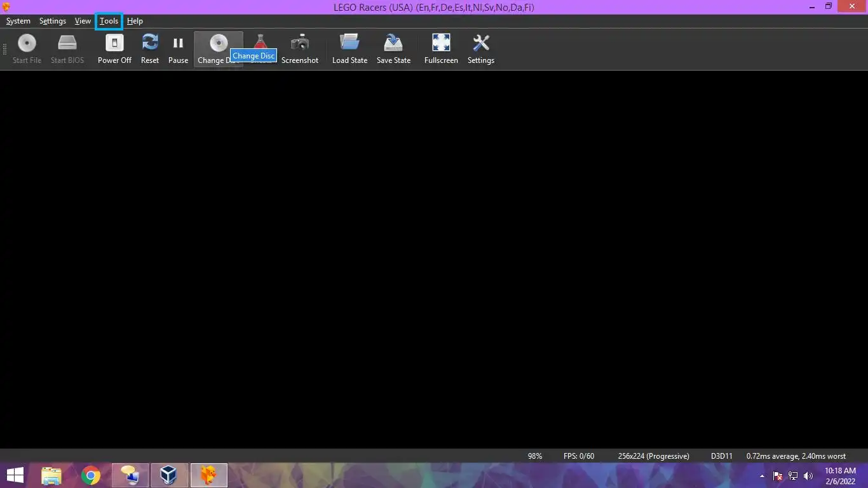This screenshot has height=488, width=868.
Task: Show hidden system tray icons
Action: (763, 476)
